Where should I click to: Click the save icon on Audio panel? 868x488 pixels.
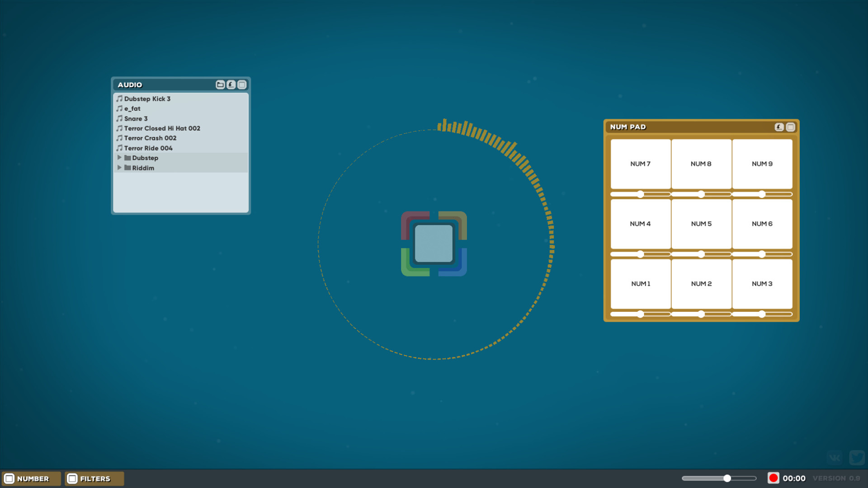(231, 84)
